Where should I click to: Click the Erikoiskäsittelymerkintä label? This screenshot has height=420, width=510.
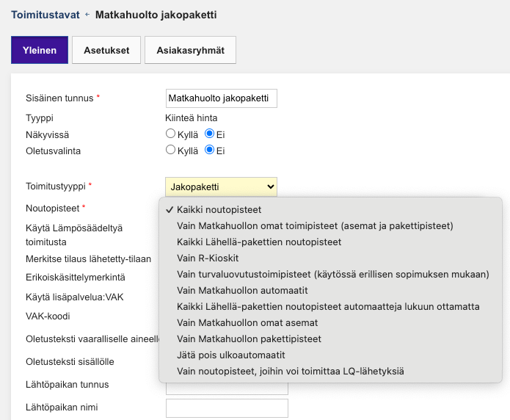[76, 278]
